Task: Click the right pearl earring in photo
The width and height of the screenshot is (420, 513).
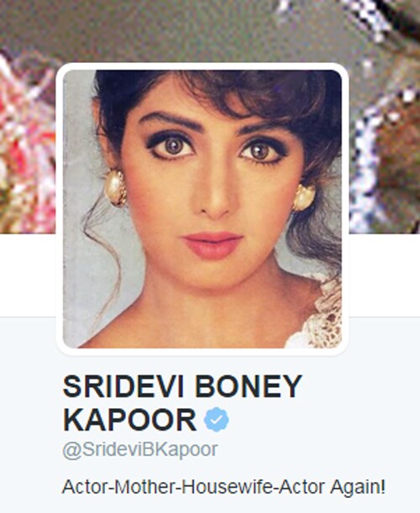Action: click(303, 197)
